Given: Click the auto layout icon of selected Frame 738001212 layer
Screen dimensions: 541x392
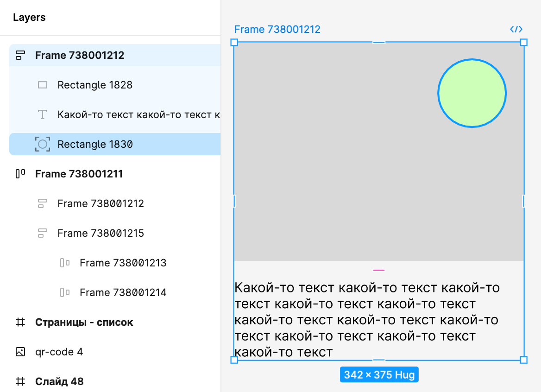Looking at the screenshot, I should pyautogui.click(x=20, y=56).
